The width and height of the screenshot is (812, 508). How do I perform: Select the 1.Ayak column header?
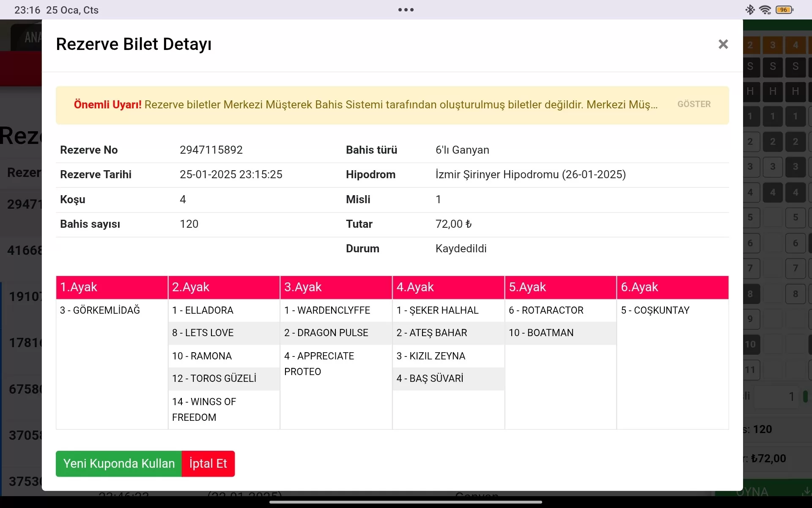tap(112, 287)
